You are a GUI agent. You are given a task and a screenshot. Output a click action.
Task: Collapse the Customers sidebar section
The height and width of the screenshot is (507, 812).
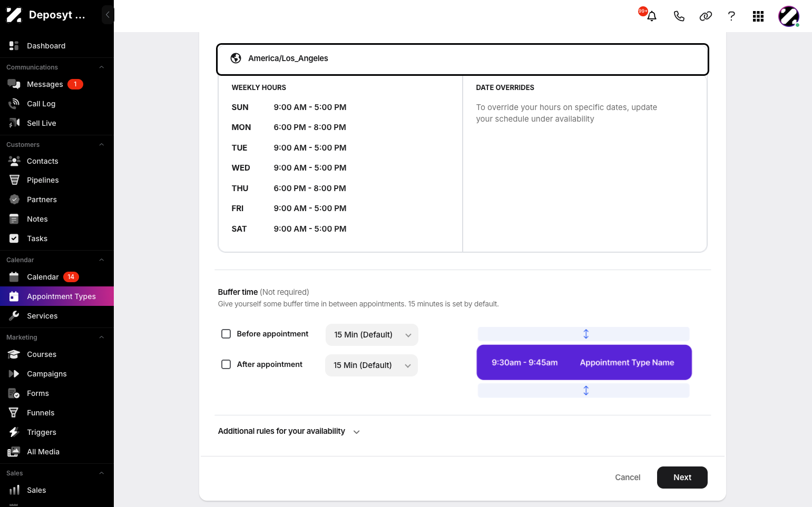point(102,145)
